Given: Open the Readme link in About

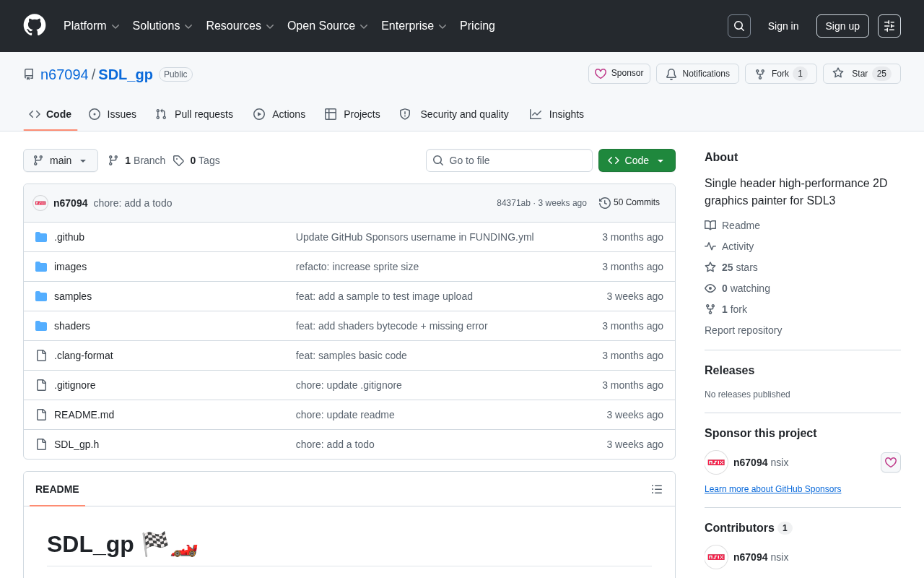Looking at the screenshot, I should (x=732, y=225).
